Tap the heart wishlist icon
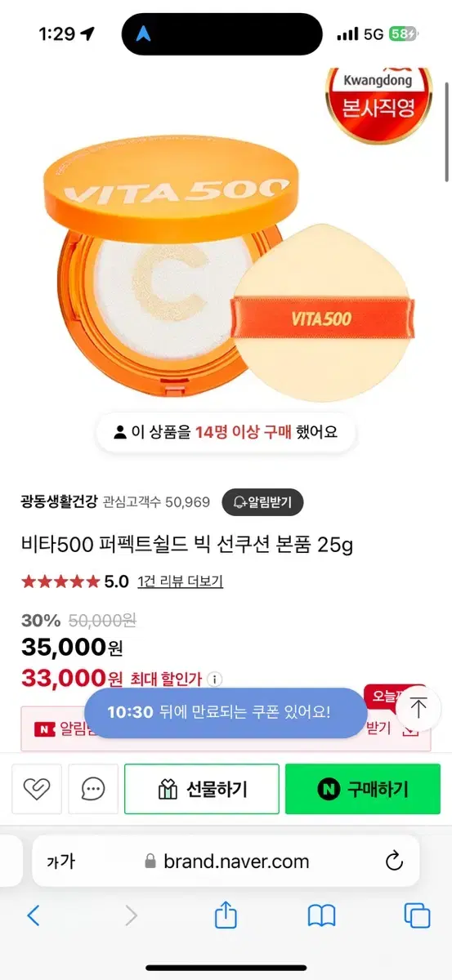Screen dimensions: 452x980 [x=37, y=789]
